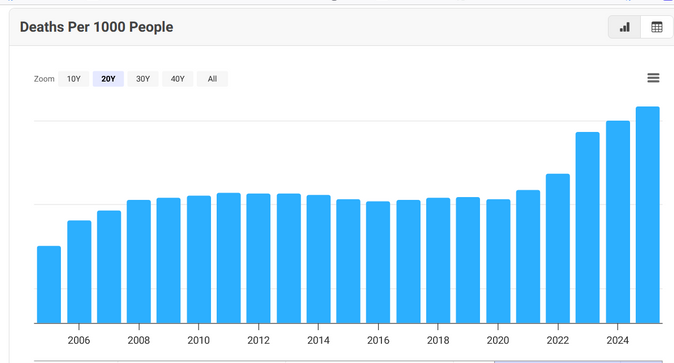Click the 2025 tallest bar
The height and width of the screenshot is (363, 674).
tap(648, 215)
